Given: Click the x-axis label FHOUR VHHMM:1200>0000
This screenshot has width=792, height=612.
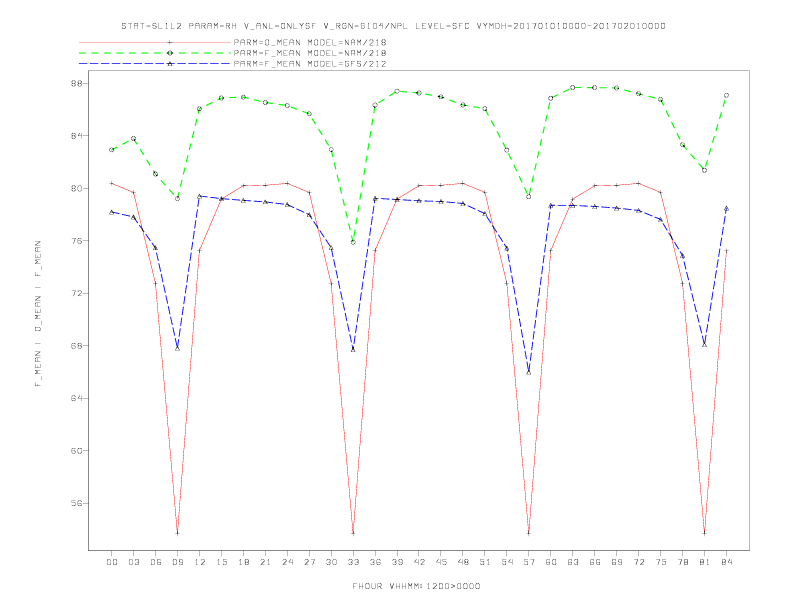Looking at the screenshot, I should click(x=416, y=586).
